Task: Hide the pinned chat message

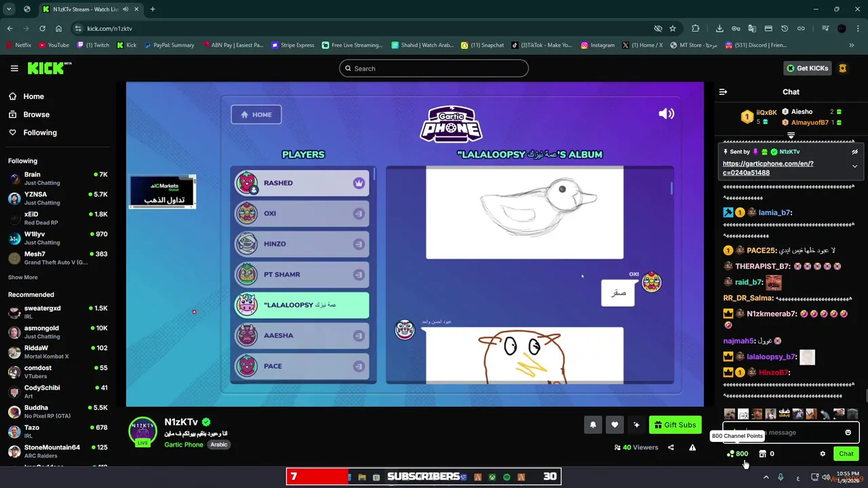Action: [854, 152]
